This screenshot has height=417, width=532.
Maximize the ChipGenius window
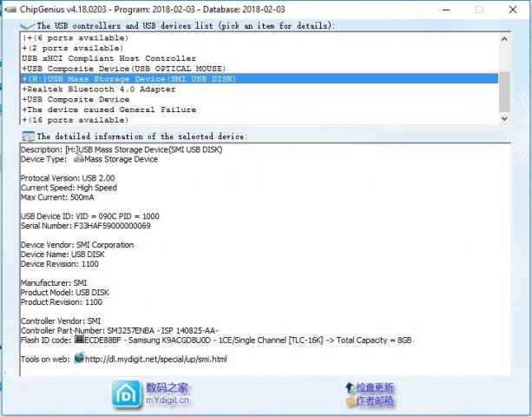click(477, 8)
